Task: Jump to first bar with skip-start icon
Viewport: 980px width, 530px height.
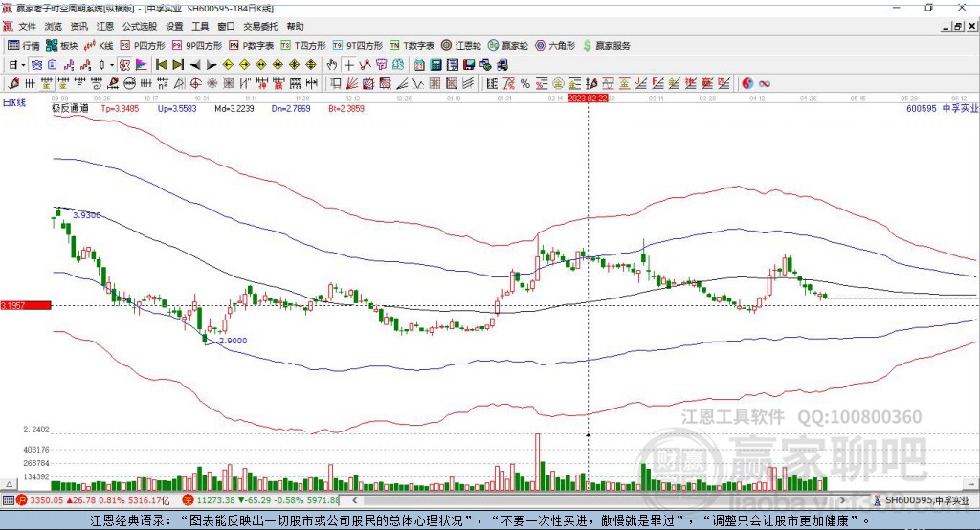Action: [162, 65]
